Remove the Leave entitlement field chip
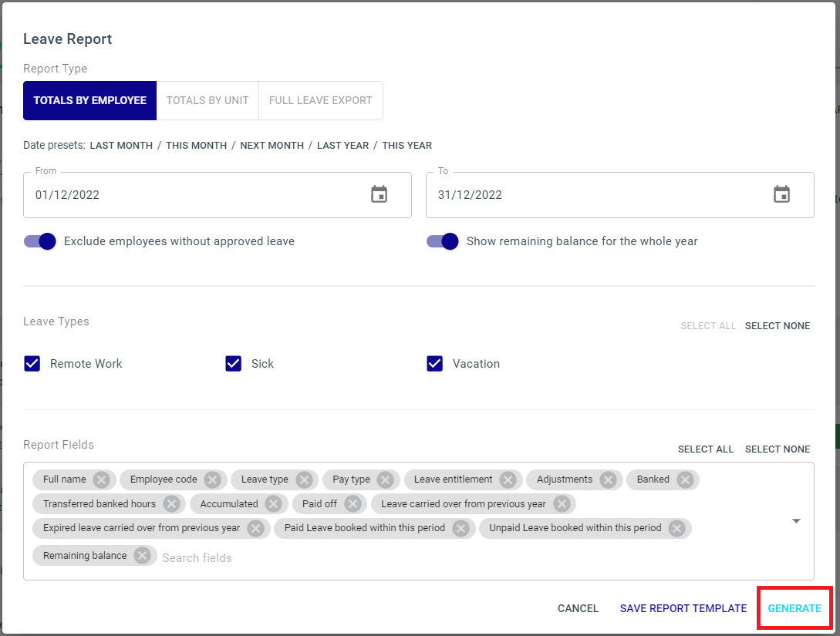 coord(508,480)
